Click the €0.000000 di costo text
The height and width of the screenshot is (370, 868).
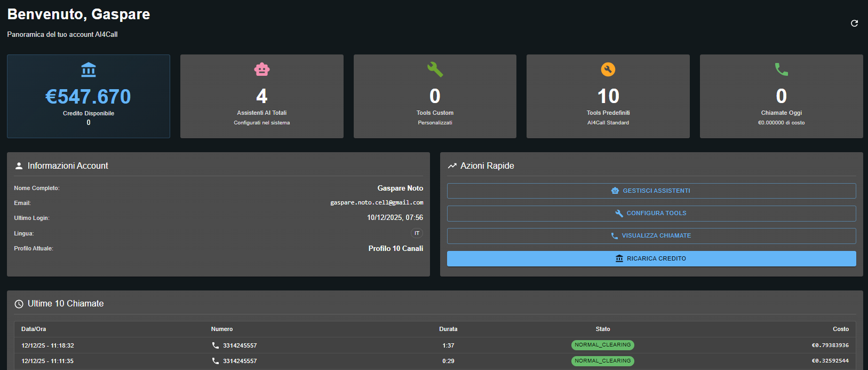(x=782, y=123)
